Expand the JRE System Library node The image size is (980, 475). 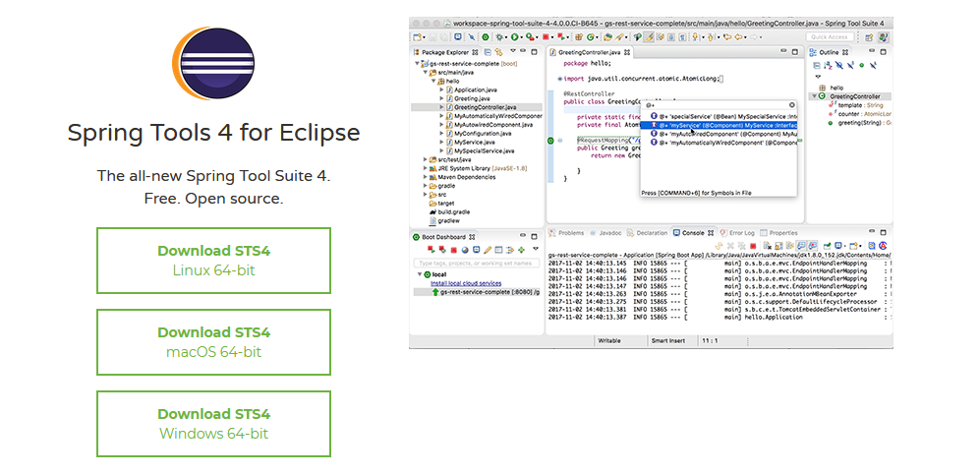coord(426,168)
